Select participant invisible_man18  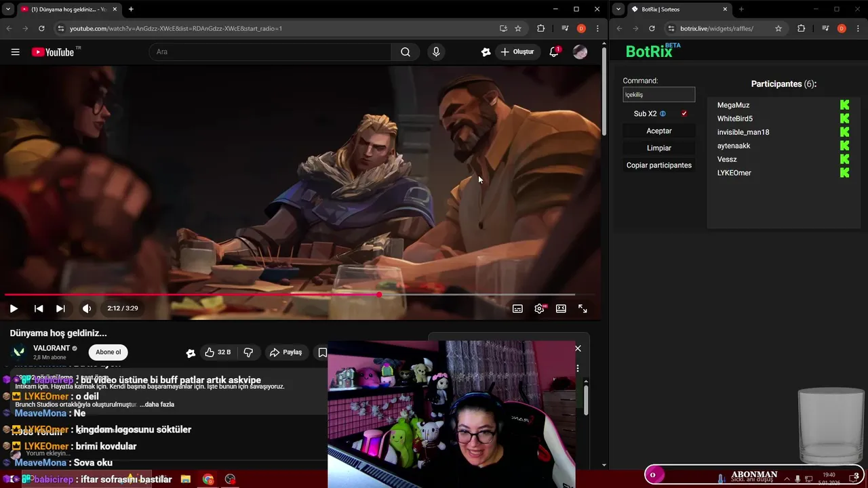coord(743,132)
